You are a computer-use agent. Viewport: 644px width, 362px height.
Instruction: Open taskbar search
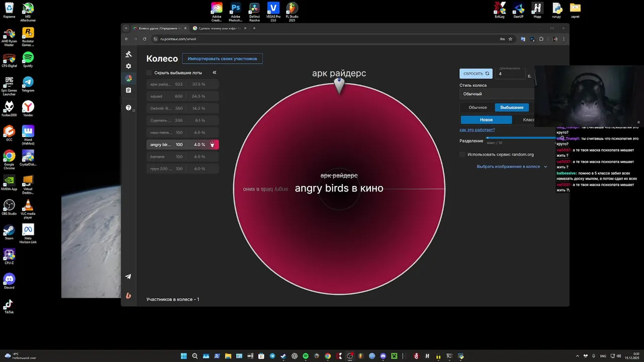(x=195, y=356)
